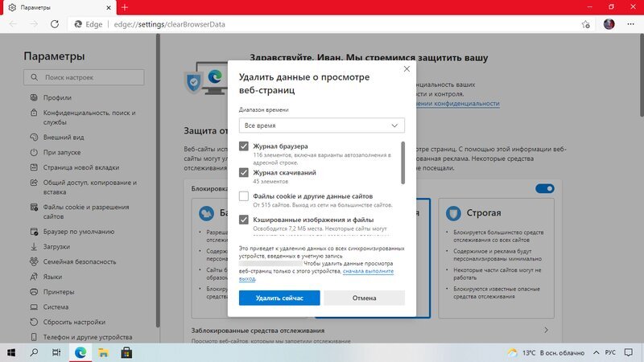Click the address bar URL

coord(169,24)
